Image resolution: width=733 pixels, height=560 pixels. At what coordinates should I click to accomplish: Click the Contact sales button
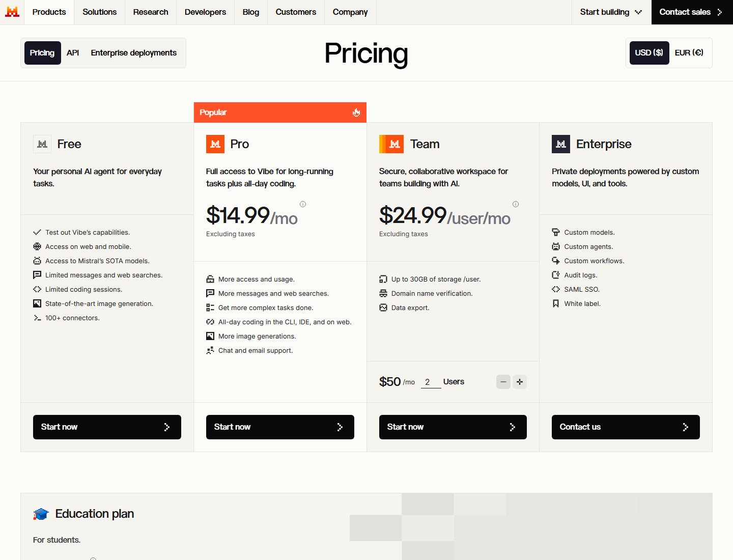(692, 12)
